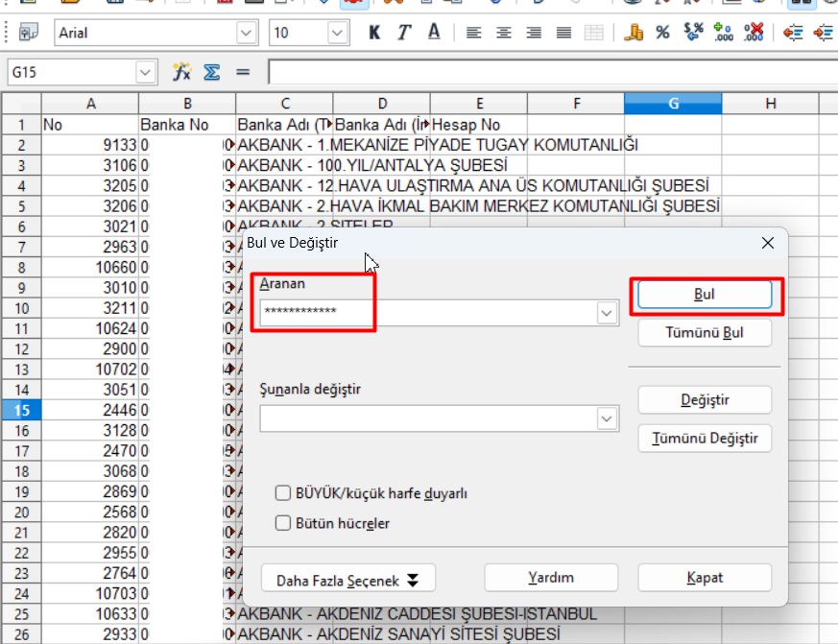Click the "Banka No" header cell
The image size is (838, 644).
187,125
